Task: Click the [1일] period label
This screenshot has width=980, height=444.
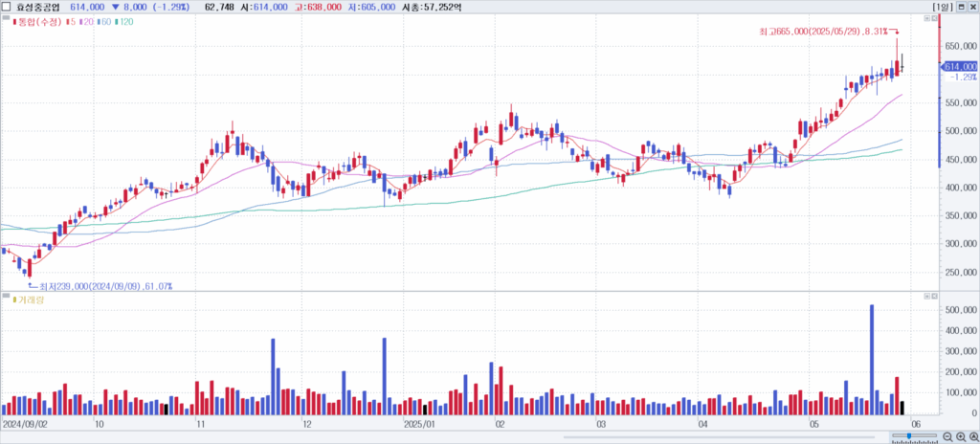Action: pos(941,7)
